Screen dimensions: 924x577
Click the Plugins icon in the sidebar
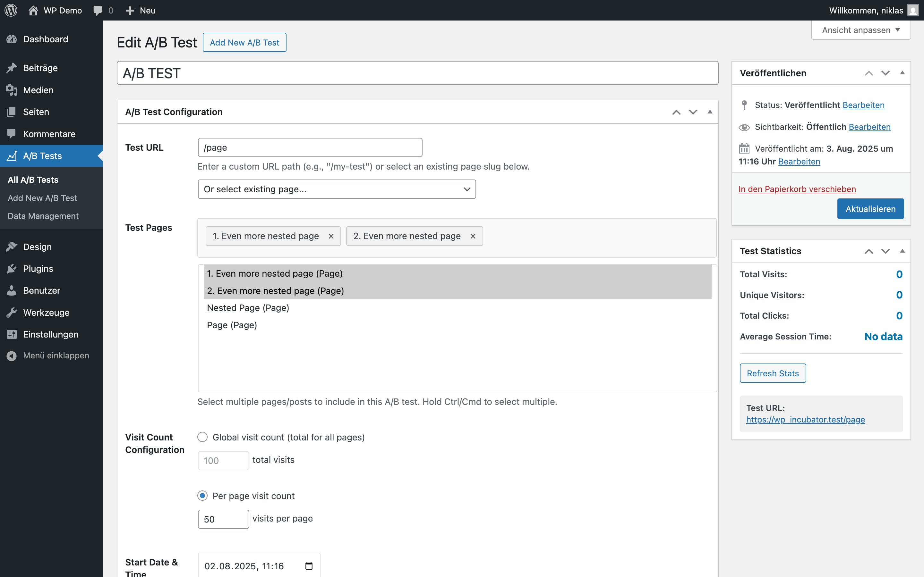[12, 269]
